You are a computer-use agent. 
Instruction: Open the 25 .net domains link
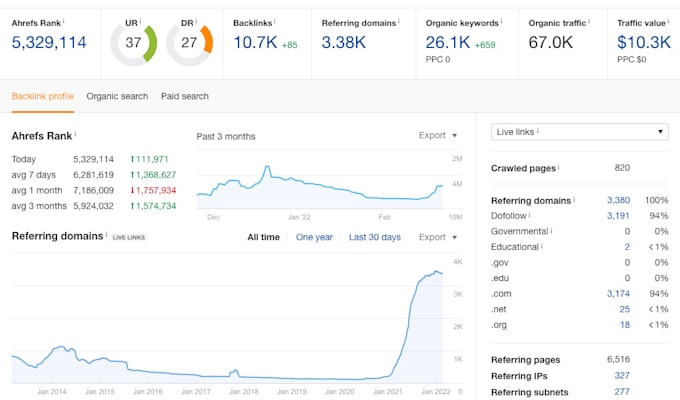tap(624, 309)
